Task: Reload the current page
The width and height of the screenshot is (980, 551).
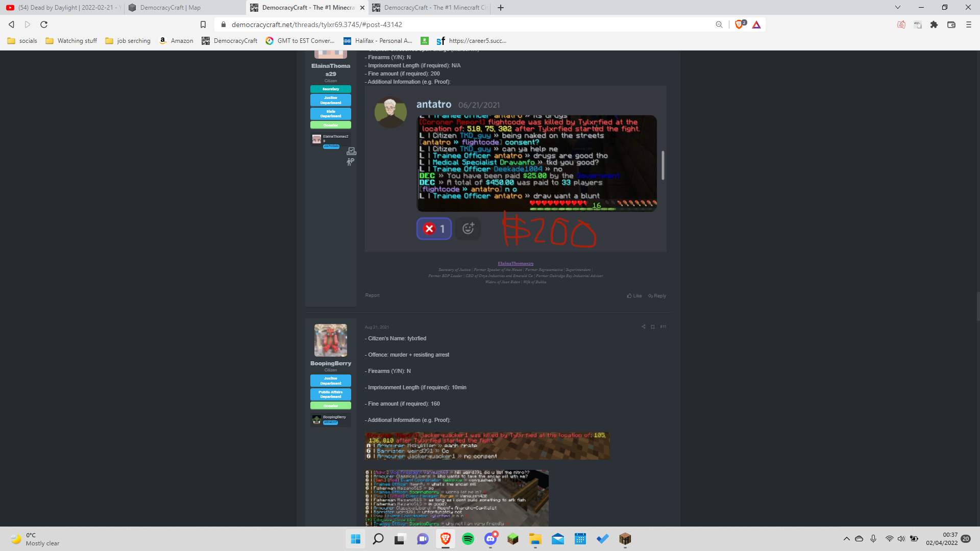Action: 44,24
